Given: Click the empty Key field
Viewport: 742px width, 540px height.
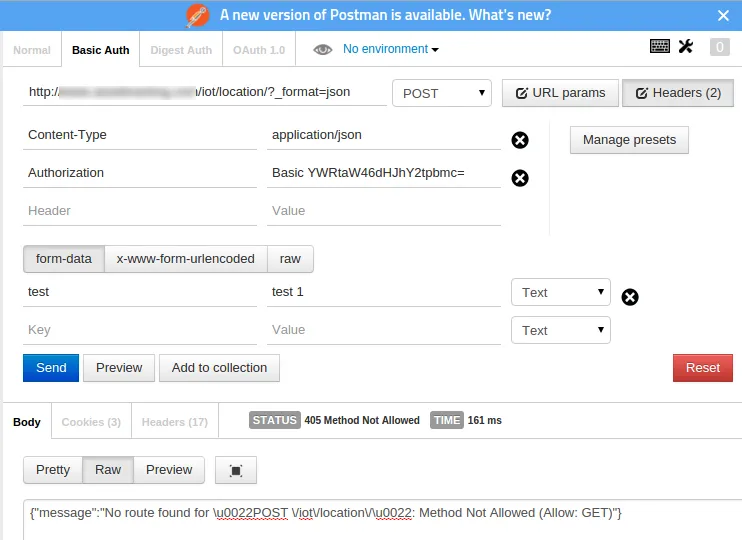Looking at the screenshot, I should pos(140,330).
